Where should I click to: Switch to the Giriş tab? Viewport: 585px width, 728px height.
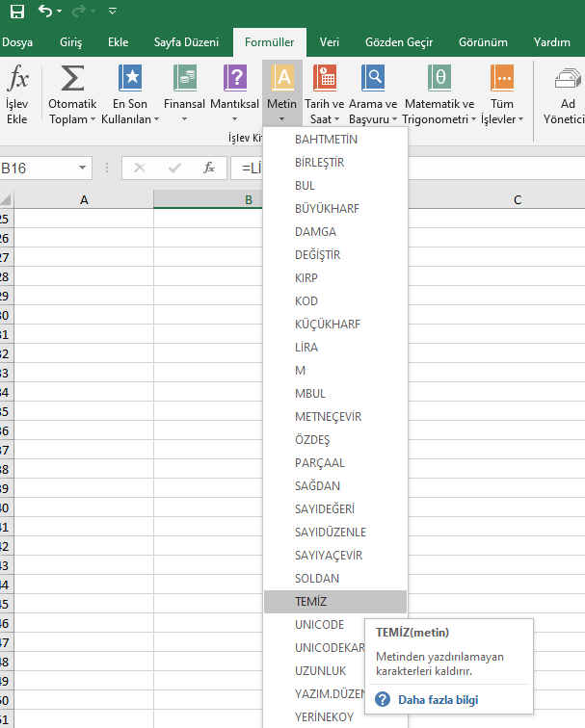pos(70,42)
